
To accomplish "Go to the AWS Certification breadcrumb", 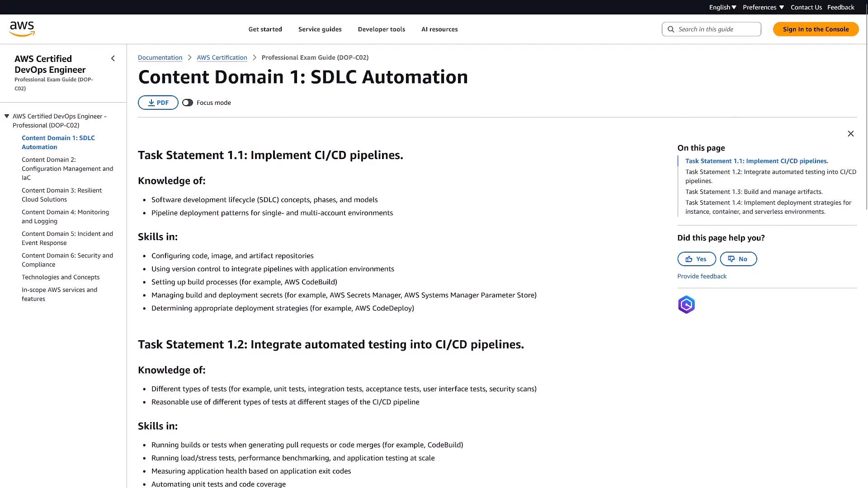I will (222, 57).
